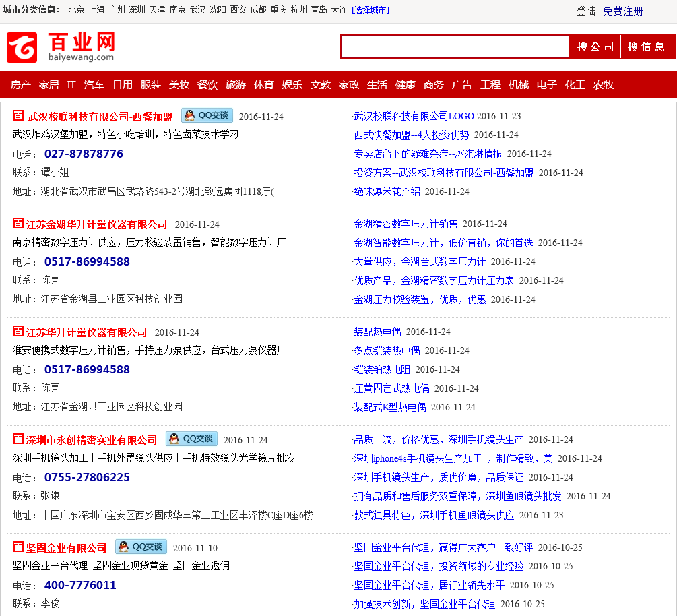Open 装配式K型热电偶 article
The height and width of the screenshot is (616, 677).
390,407
